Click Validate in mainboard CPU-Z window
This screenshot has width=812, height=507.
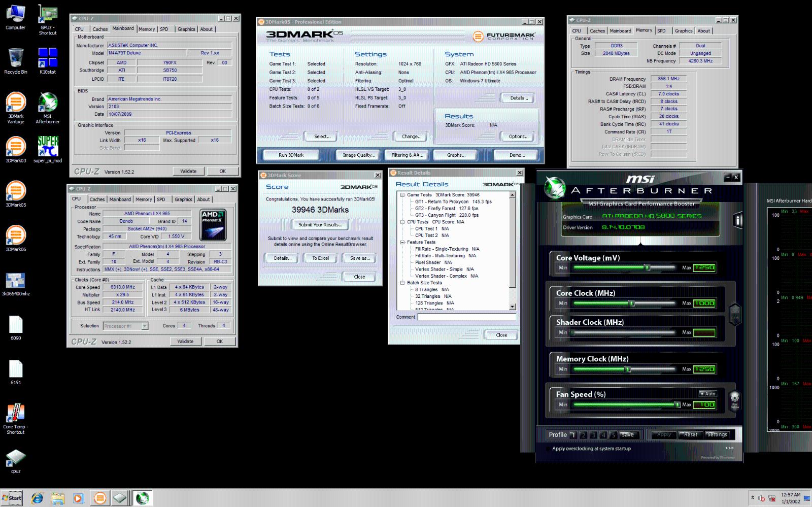coord(188,171)
